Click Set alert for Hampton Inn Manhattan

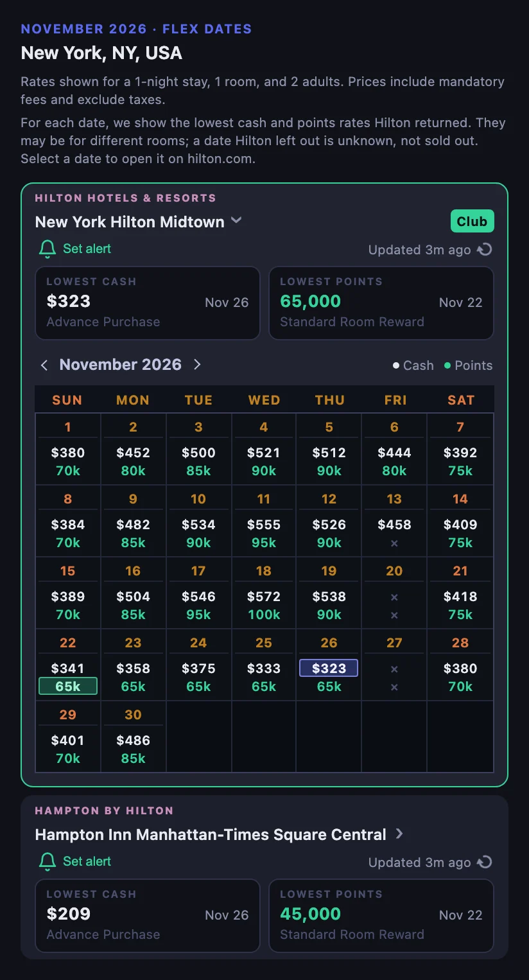coord(87,861)
